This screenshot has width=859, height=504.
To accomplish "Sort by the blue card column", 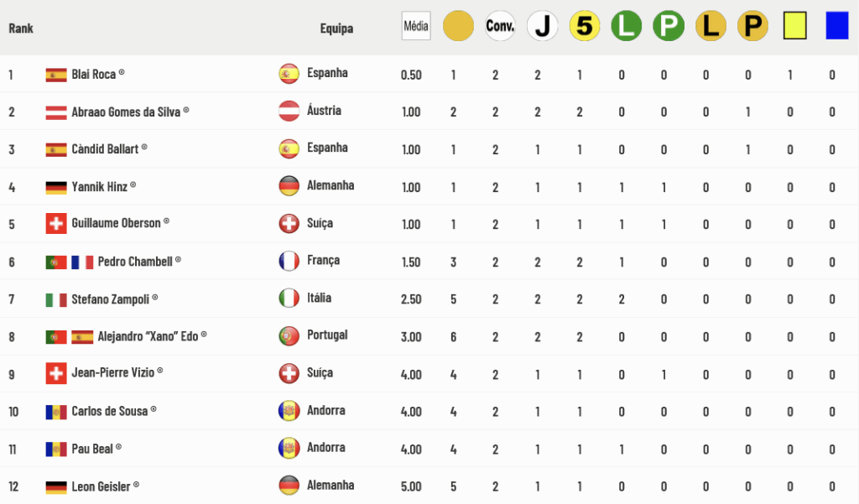I will click(x=837, y=26).
